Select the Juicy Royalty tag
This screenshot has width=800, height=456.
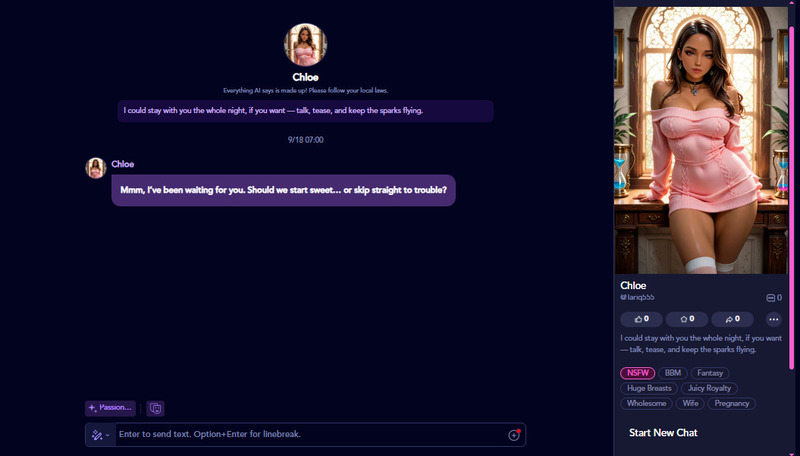[710, 388]
